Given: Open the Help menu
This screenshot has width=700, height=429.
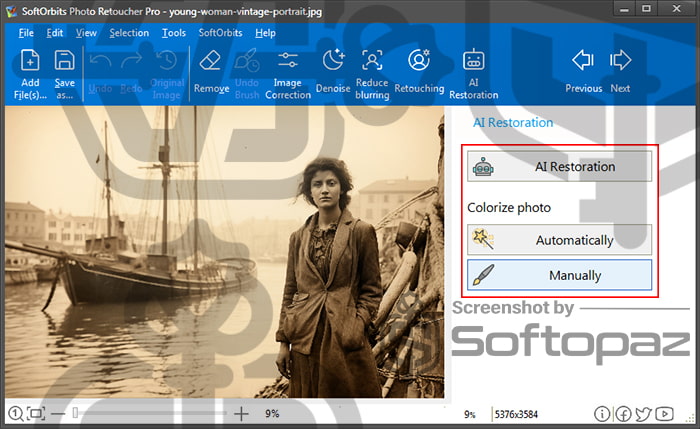Looking at the screenshot, I should (x=265, y=33).
